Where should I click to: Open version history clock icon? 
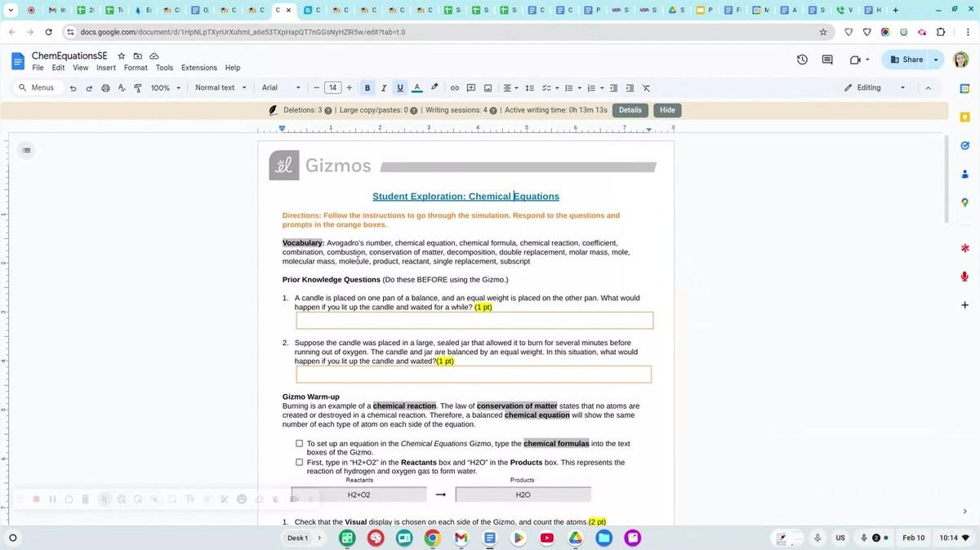[802, 60]
